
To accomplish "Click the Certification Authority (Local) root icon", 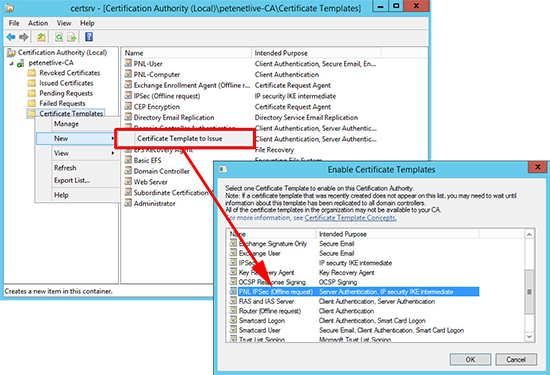I will (x=11, y=53).
